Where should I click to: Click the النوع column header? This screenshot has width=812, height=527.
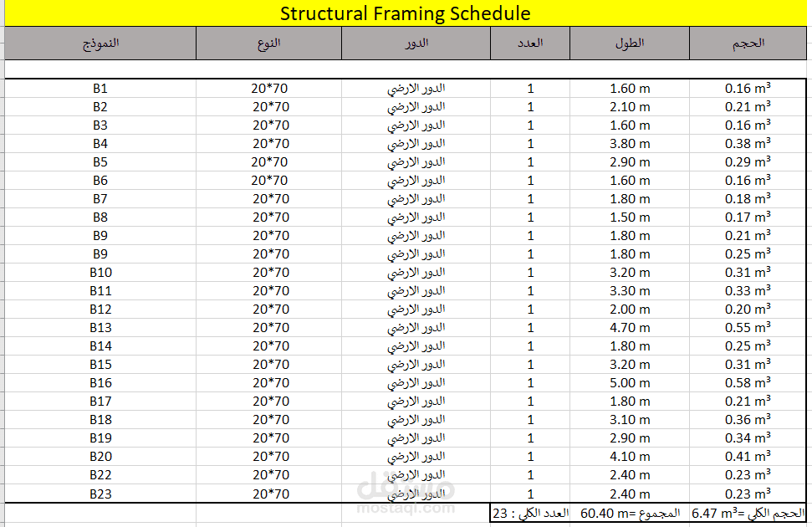point(268,43)
